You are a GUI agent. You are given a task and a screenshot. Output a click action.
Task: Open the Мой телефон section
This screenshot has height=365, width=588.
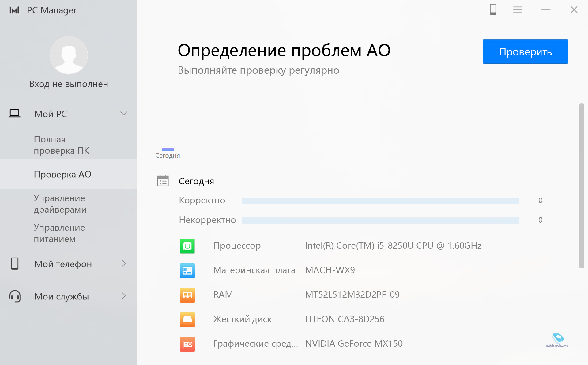69,264
